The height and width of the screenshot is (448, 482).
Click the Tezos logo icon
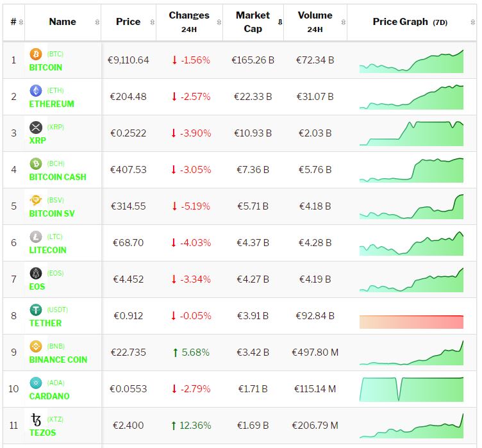[36, 420]
